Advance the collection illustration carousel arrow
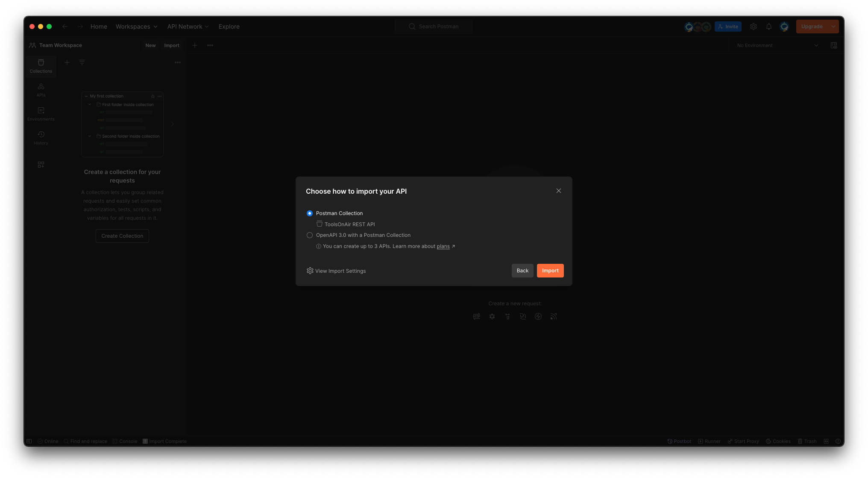 173,124
